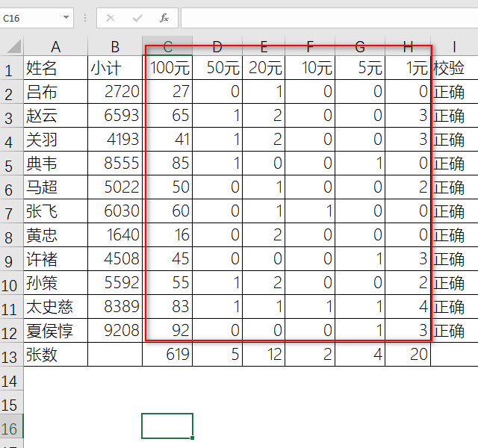Click the cell with name 黄忠
Viewport: 478px width, 448px height.
coord(55,235)
